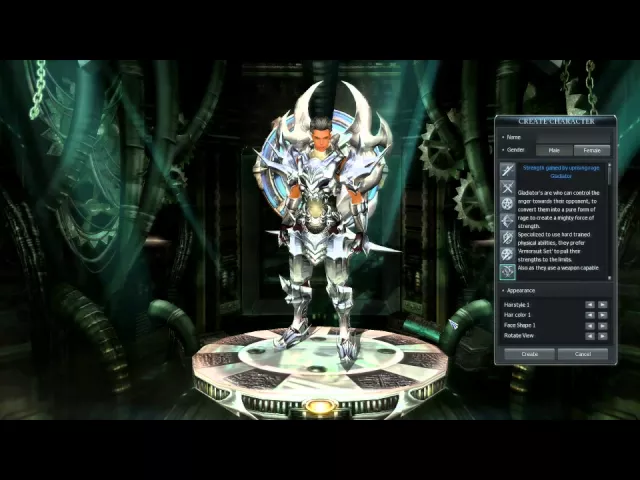The image size is (640, 480).
Task: Go to next Hairstyle with right arrow
Action: [x=602, y=304]
